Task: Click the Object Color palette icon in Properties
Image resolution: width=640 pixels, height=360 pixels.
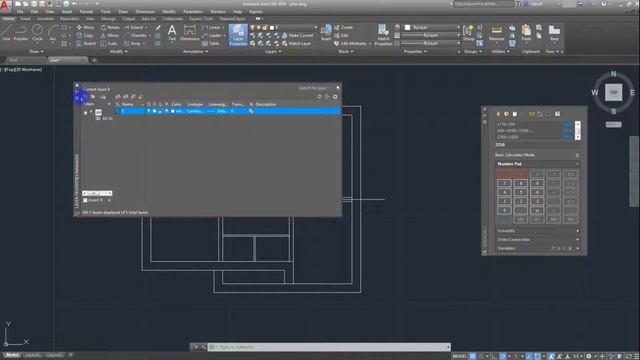Action: click(x=397, y=27)
